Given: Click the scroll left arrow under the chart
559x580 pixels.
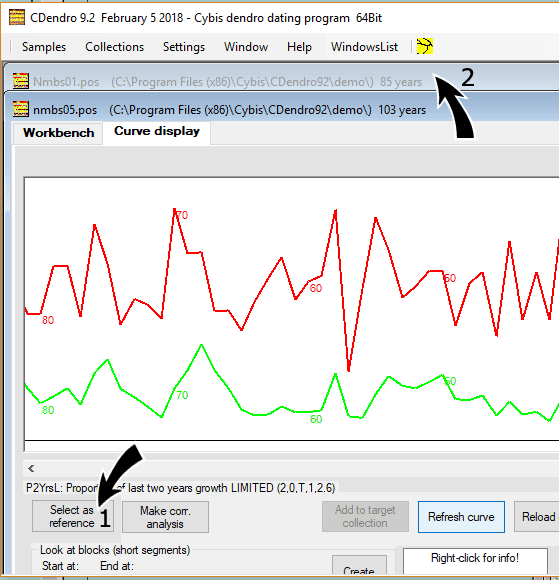Looking at the screenshot, I should [x=31, y=468].
